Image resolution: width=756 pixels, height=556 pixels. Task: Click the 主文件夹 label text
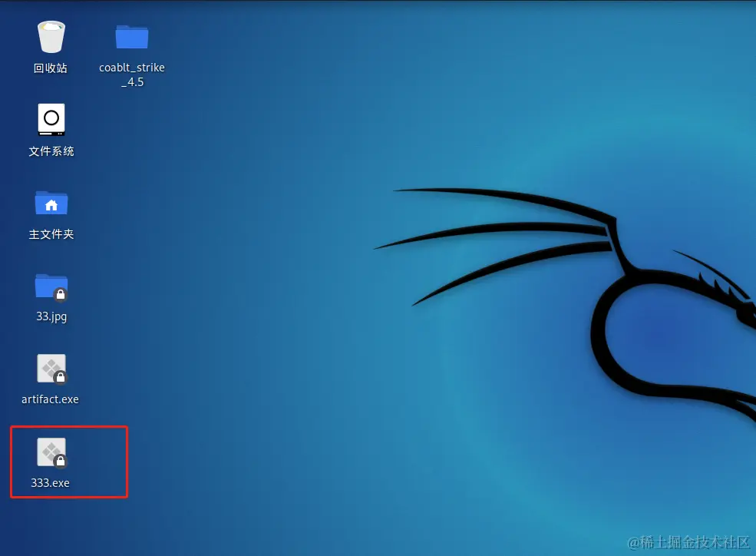pos(51,234)
